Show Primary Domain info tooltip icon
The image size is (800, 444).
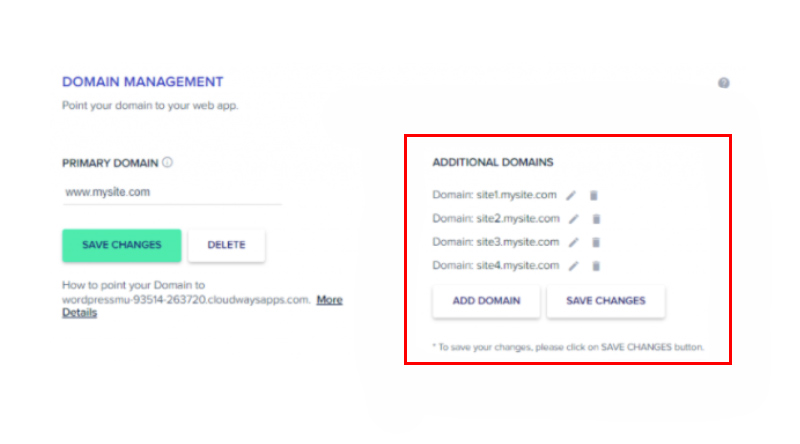click(167, 162)
